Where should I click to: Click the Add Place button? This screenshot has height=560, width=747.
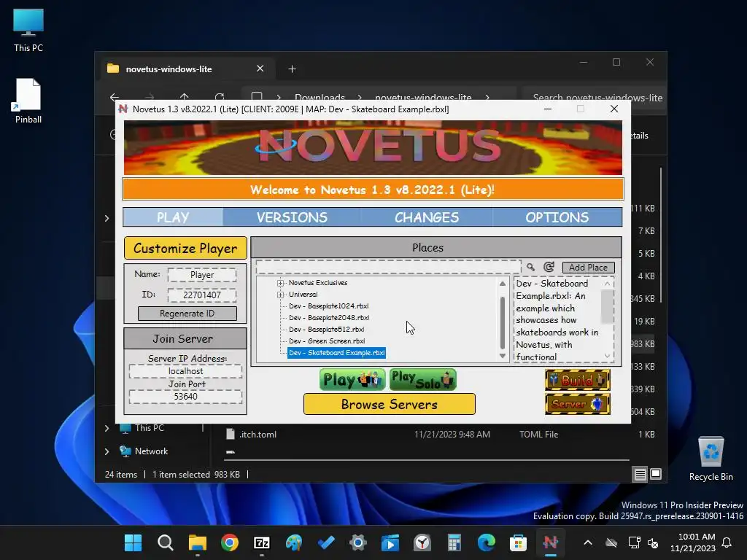coord(589,267)
